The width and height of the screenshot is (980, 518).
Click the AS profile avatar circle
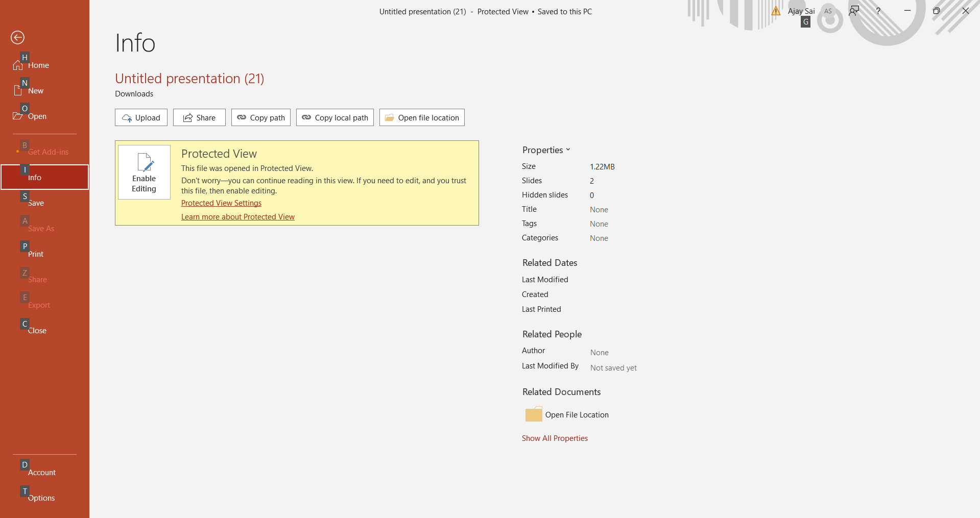pos(828,11)
